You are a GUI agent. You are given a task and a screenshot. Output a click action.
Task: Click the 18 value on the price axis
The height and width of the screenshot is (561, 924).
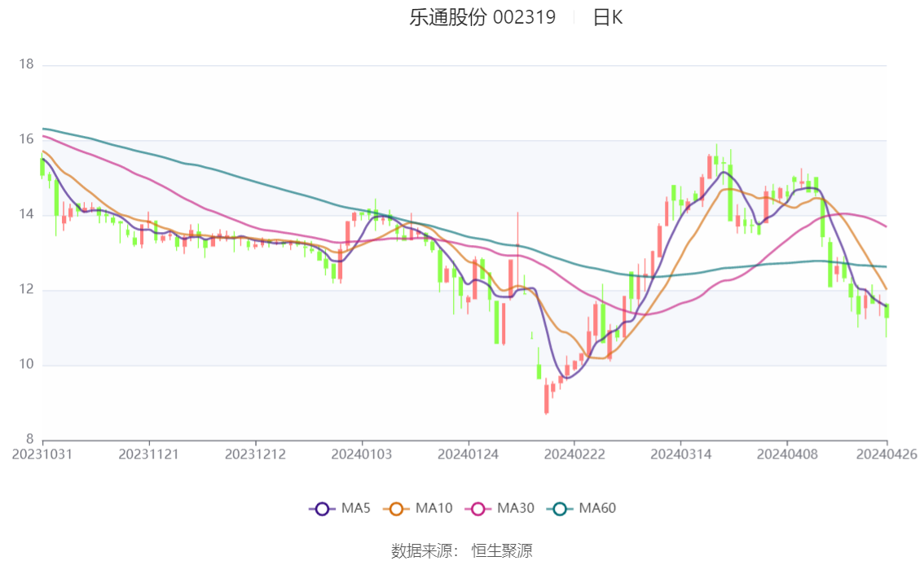[26, 64]
